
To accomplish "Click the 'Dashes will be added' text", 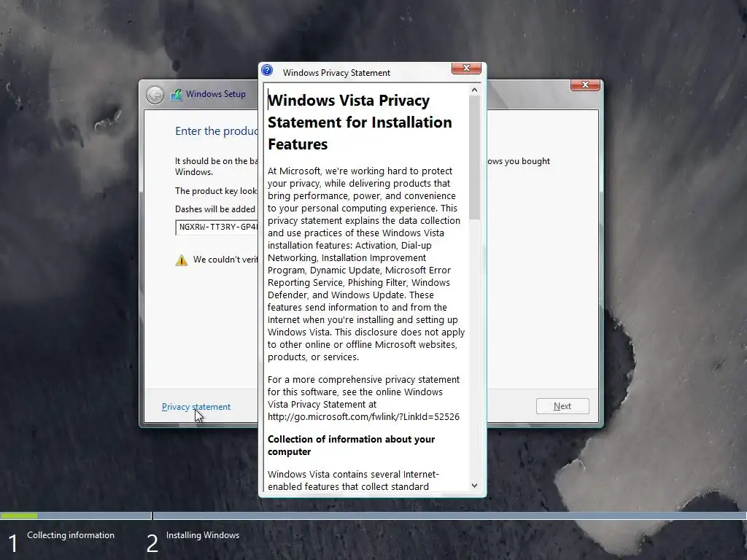I will (215, 209).
